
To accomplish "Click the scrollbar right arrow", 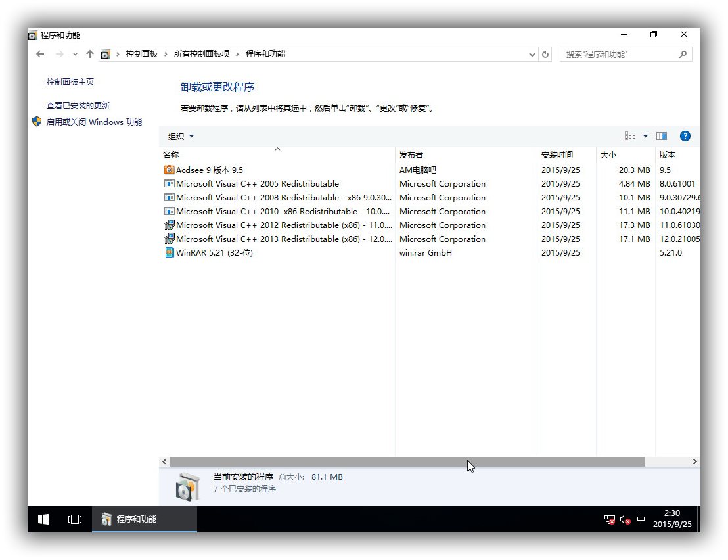I will 694,461.
